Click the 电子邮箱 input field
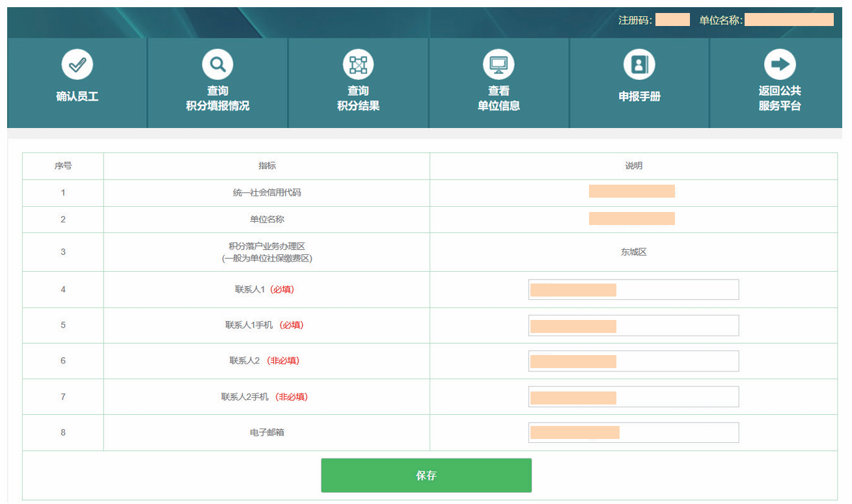 tap(633, 432)
